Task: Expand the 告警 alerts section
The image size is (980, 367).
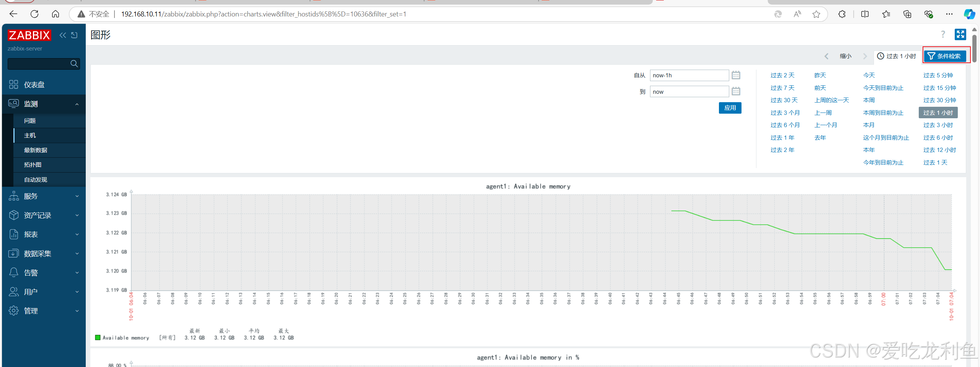Action: 44,272
